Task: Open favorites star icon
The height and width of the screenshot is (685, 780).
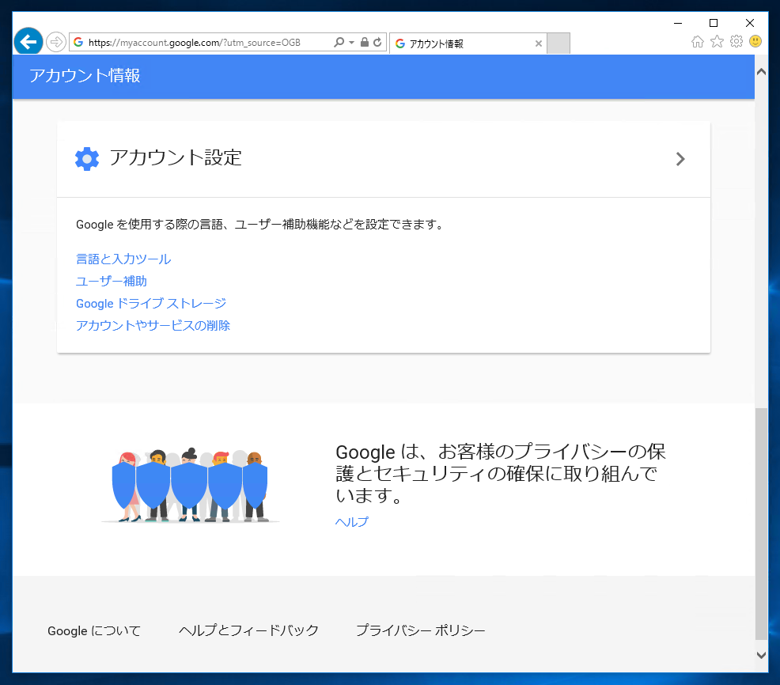Action: pyautogui.click(x=717, y=41)
